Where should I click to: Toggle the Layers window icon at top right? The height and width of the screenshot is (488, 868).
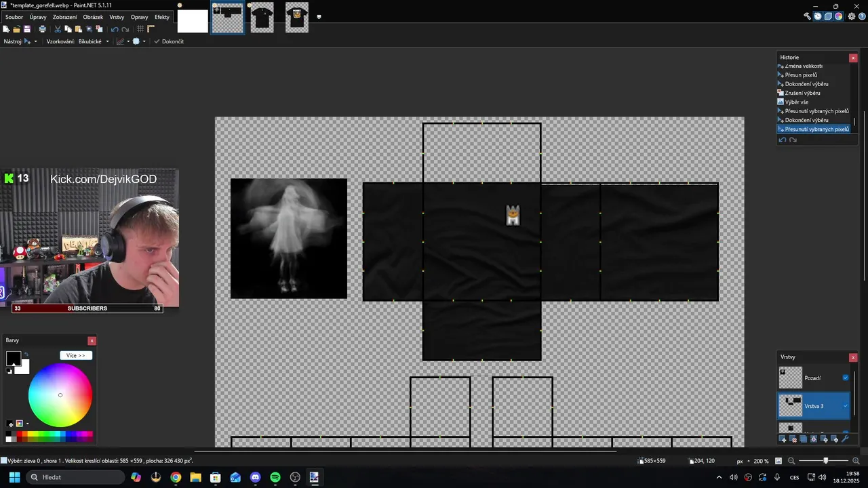(x=828, y=16)
